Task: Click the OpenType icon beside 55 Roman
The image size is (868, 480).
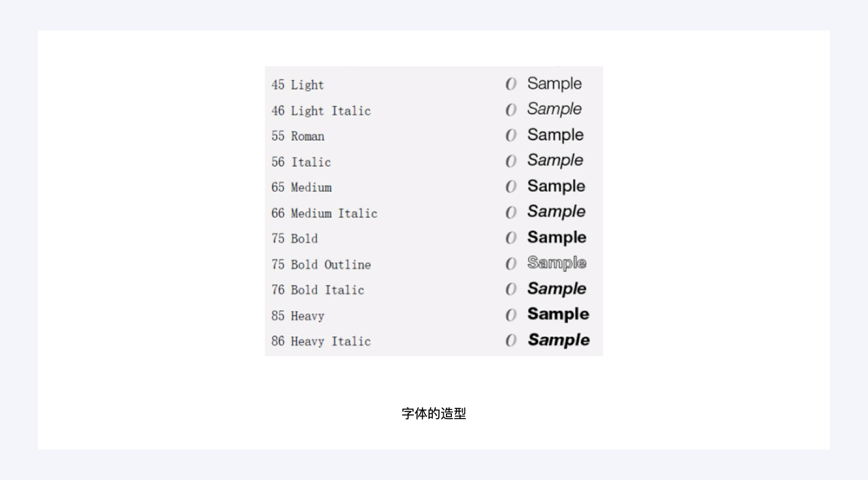Action: (510, 135)
